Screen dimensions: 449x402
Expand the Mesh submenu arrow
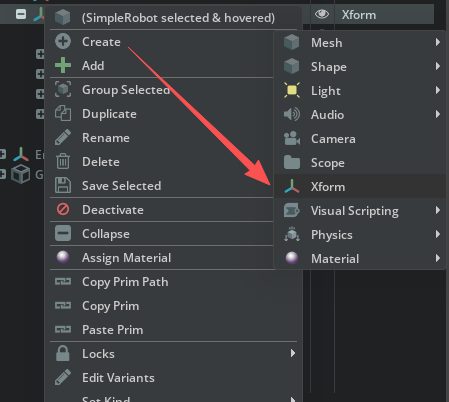coord(438,42)
